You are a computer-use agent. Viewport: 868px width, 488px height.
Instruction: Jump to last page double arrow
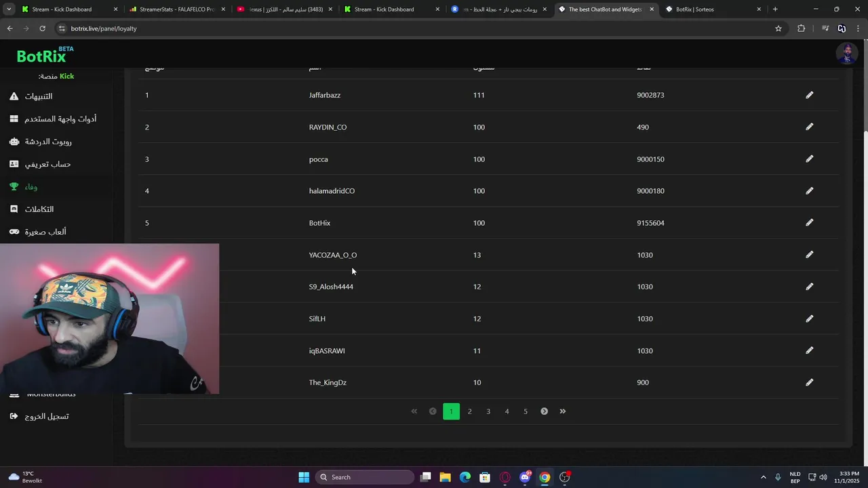point(562,411)
